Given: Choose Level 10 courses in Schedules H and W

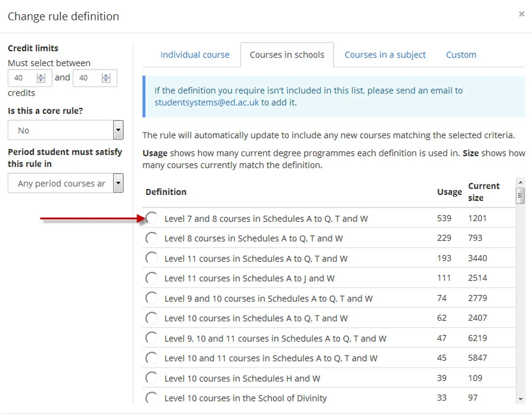Looking at the screenshot, I should pos(152,378).
